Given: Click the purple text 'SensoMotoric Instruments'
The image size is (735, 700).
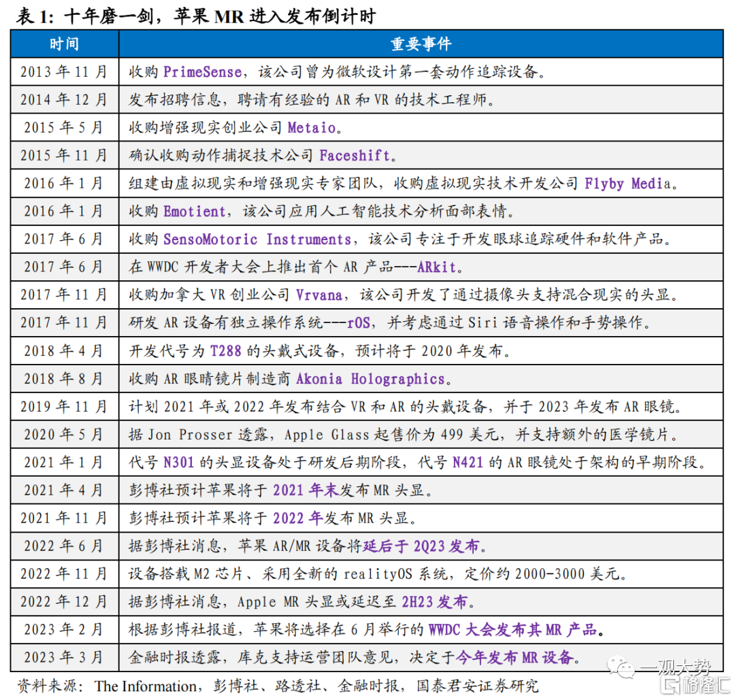Looking at the screenshot, I should pyautogui.click(x=257, y=239).
